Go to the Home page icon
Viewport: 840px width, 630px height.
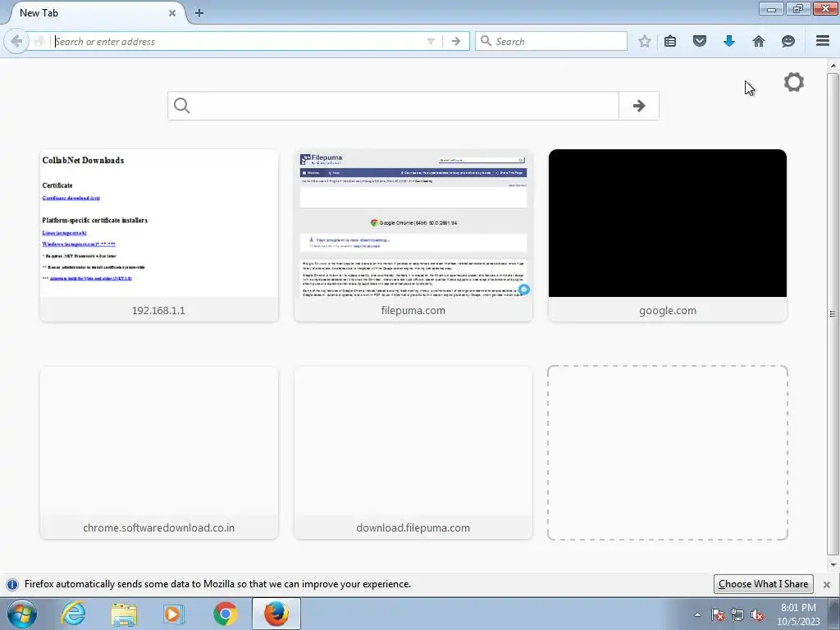click(x=759, y=41)
